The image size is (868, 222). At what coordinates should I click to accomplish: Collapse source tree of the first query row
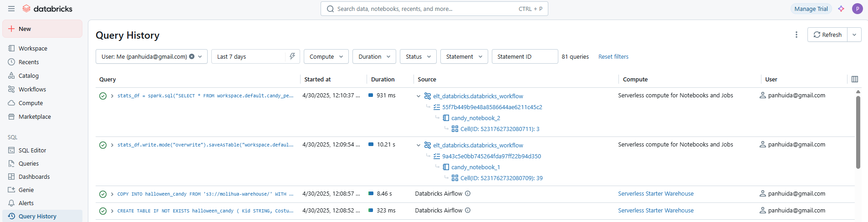(419, 96)
